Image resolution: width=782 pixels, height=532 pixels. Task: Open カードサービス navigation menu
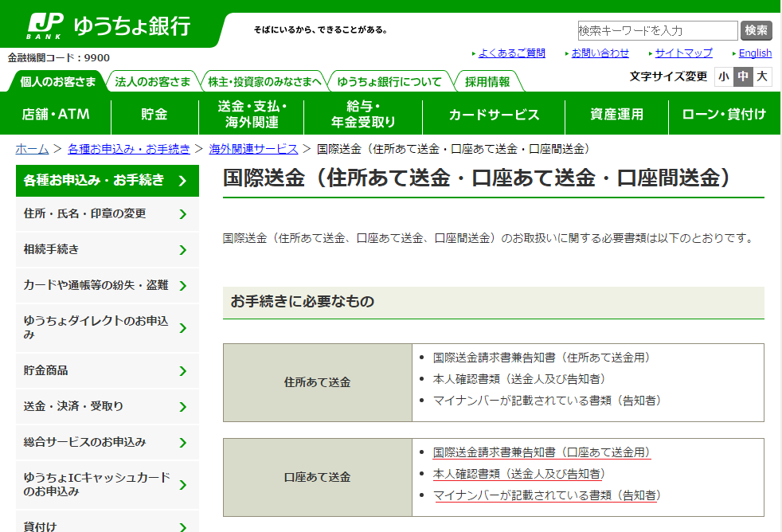click(494, 114)
